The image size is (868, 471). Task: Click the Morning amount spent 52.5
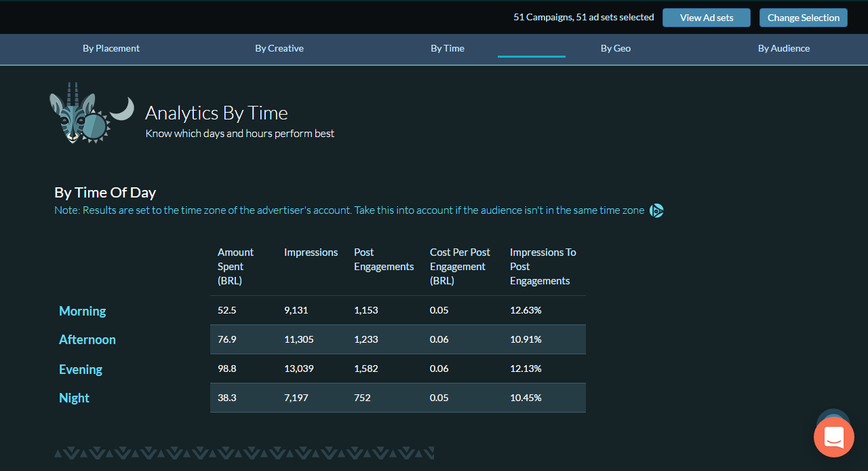(227, 310)
